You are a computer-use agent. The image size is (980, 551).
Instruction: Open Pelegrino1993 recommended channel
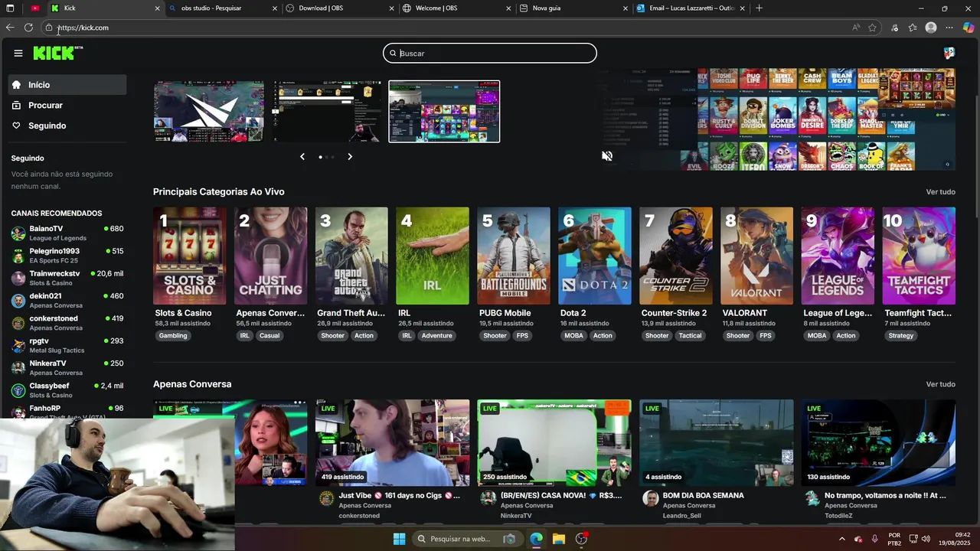(x=67, y=256)
